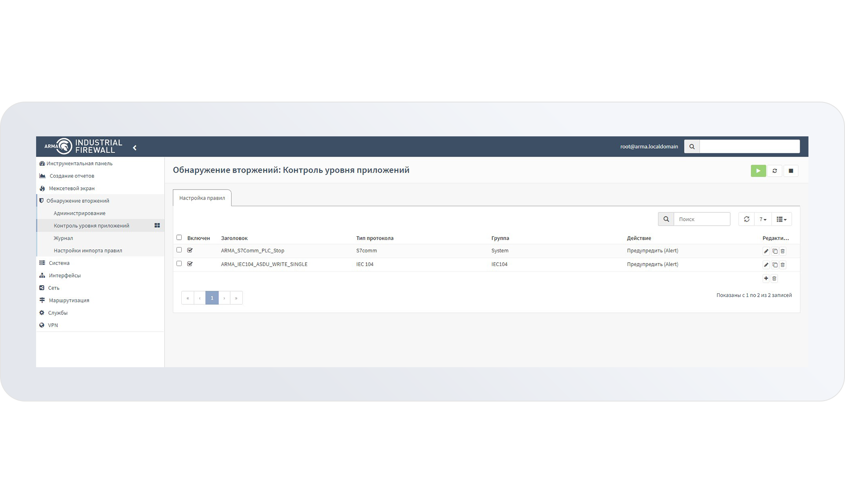
Task: Toggle enabled state of ARMA_IEC104_ASDU_WRITE_SINGLE rule
Action: point(190,264)
